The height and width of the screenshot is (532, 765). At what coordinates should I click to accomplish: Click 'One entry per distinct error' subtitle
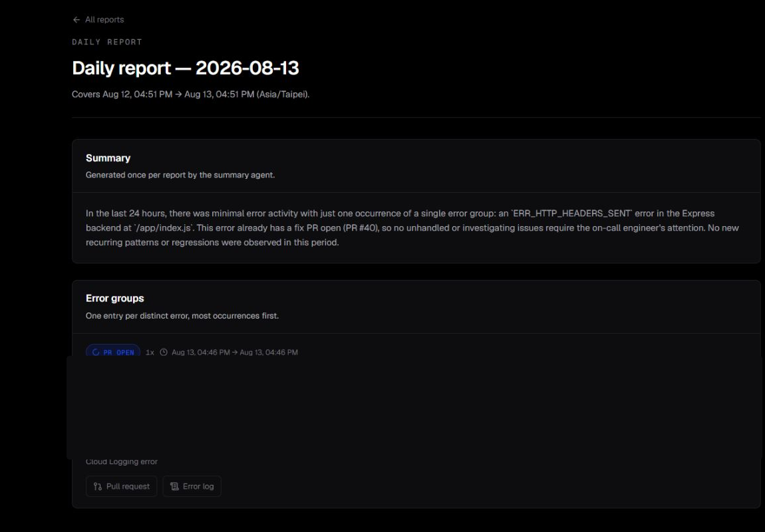[x=182, y=315]
